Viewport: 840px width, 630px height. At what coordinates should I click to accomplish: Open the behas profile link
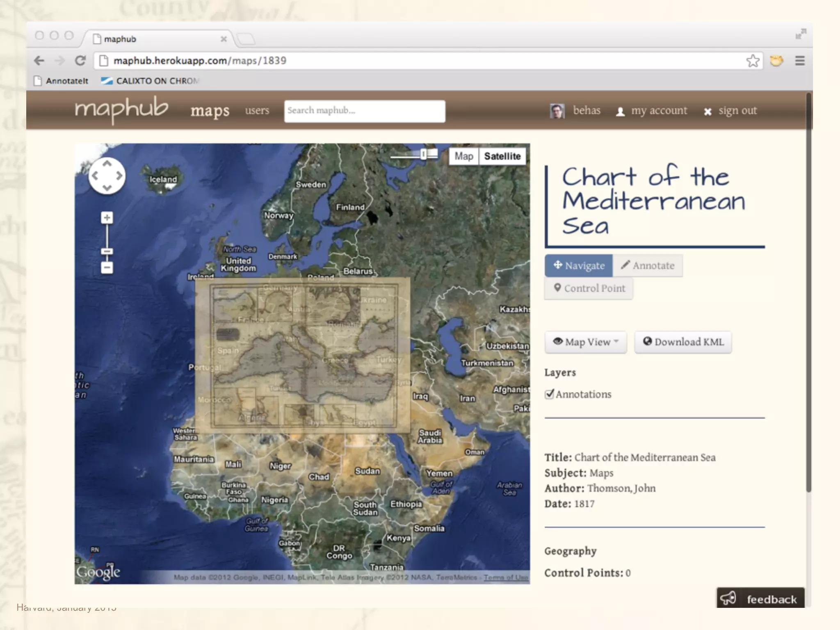(587, 110)
